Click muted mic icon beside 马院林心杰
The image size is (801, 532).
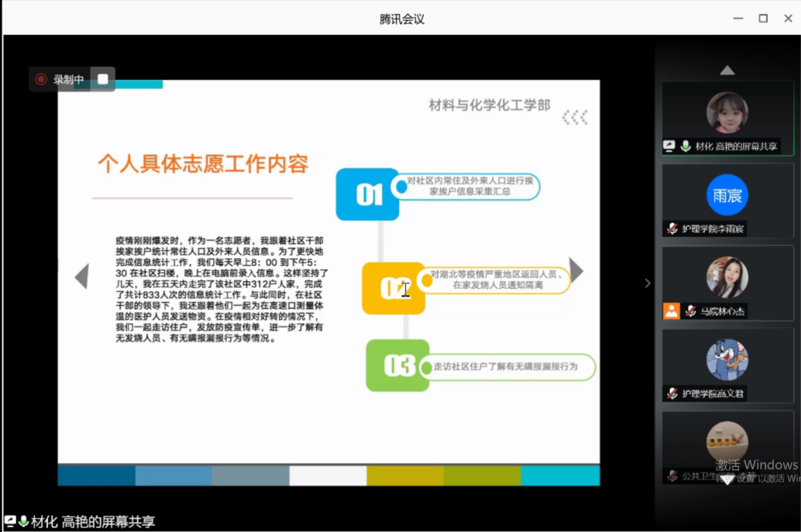tap(691, 311)
